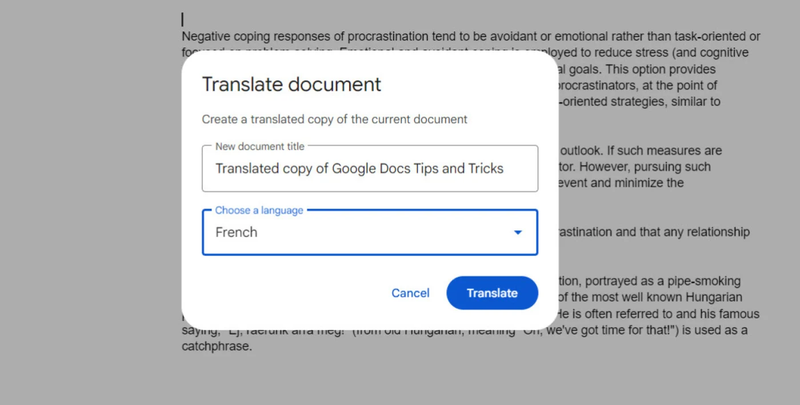800x405 pixels.
Task: Click the paragraph starting 'Negative coping responses'
Action: coord(471,37)
